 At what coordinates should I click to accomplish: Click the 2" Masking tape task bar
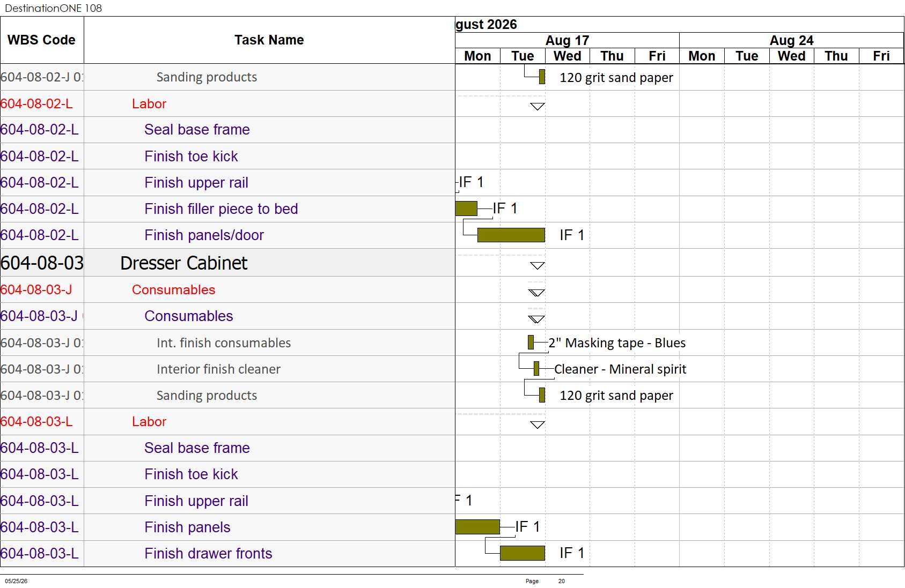[x=531, y=343]
